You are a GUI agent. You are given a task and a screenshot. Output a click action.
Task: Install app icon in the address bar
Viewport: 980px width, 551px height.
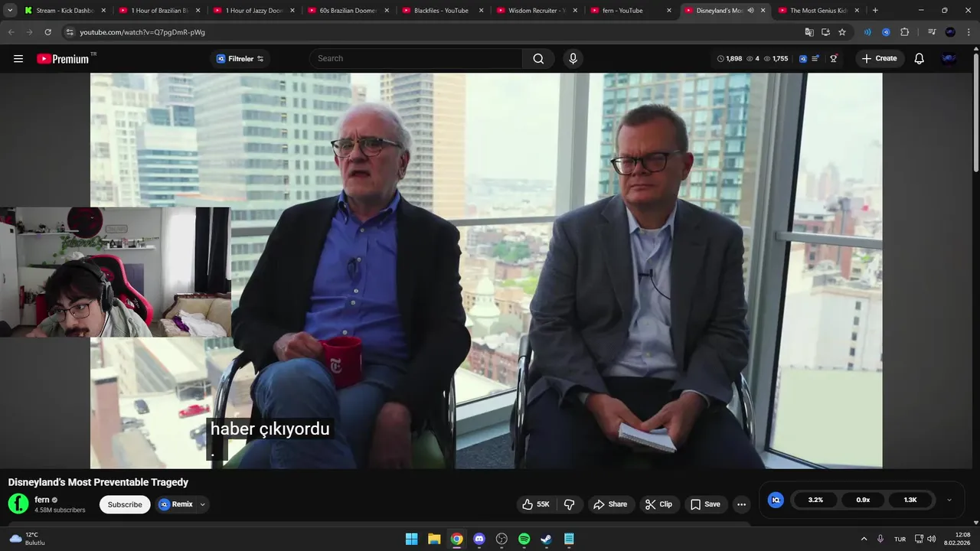[x=825, y=32]
